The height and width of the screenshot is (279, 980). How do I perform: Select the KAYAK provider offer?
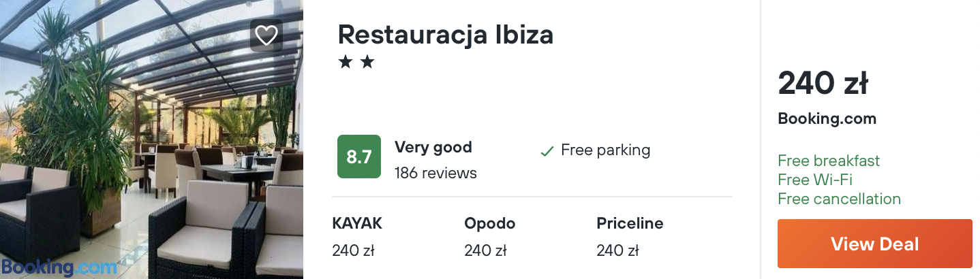pos(357,223)
